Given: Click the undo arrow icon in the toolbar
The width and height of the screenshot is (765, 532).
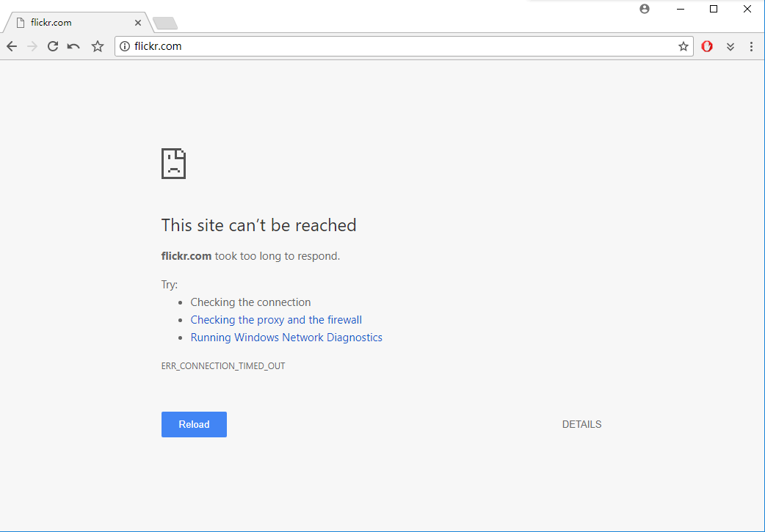Looking at the screenshot, I should tap(73, 46).
